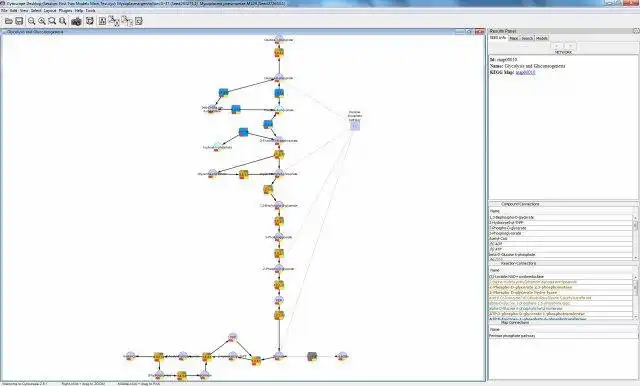Click the forward arrow button above NETWORK
640x386 pixels.
570,46
